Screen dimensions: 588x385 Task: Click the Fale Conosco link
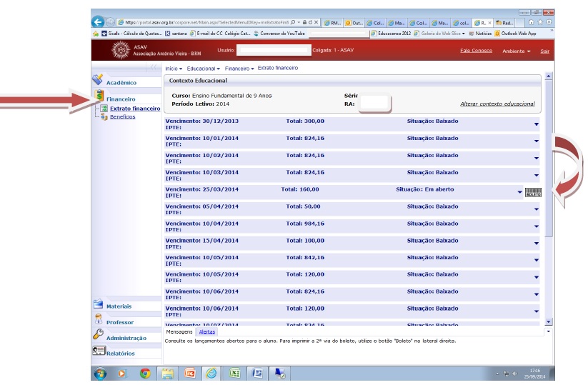(477, 51)
